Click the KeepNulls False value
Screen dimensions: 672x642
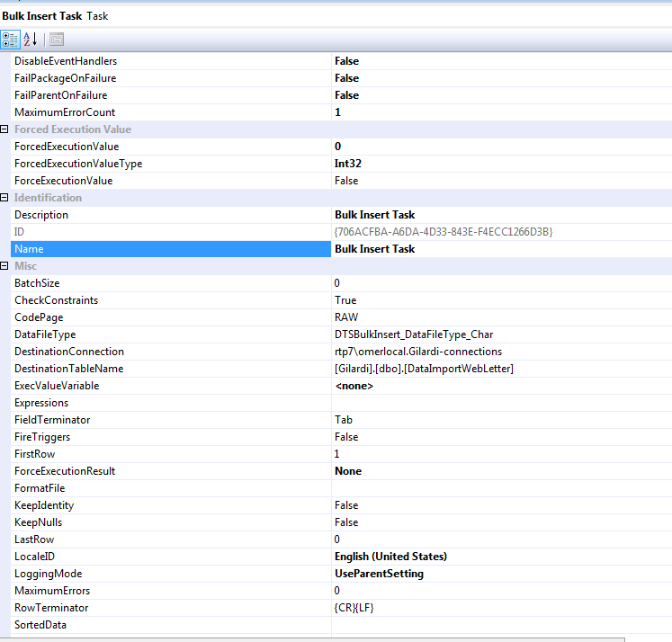coord(346,522)
